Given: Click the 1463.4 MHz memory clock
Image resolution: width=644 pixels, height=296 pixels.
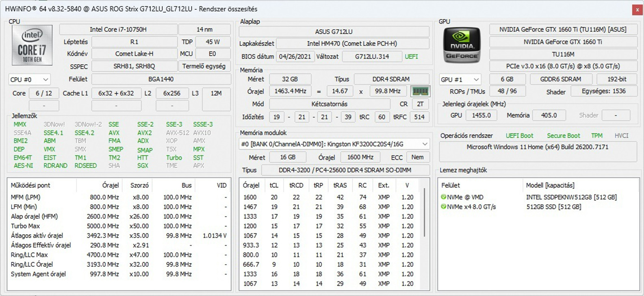Looking at the screenshot, I should click(x=290, y=91).
